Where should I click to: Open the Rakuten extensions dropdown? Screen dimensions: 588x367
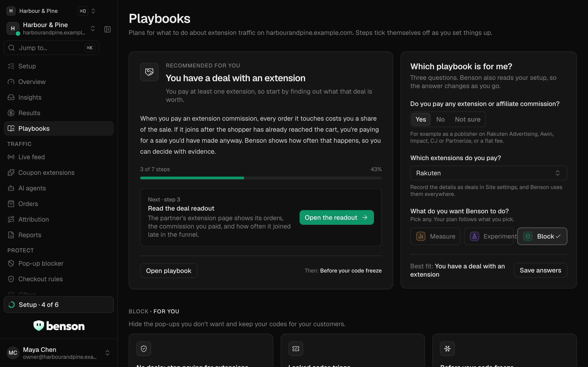click(x=488, y=173)
